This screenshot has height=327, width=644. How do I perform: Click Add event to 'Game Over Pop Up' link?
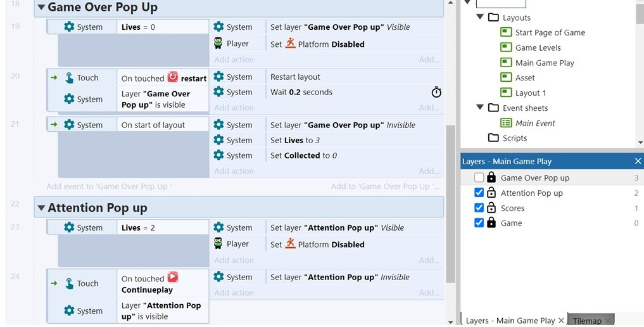[x=109, y=186]
